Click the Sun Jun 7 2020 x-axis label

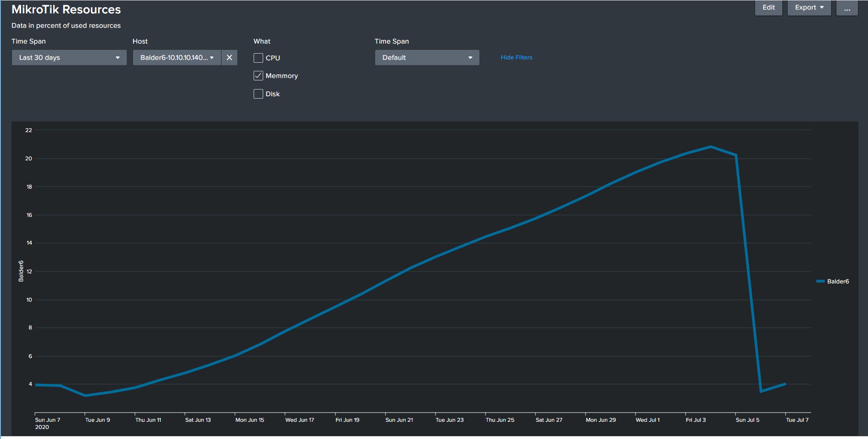(x=47, y=423)
